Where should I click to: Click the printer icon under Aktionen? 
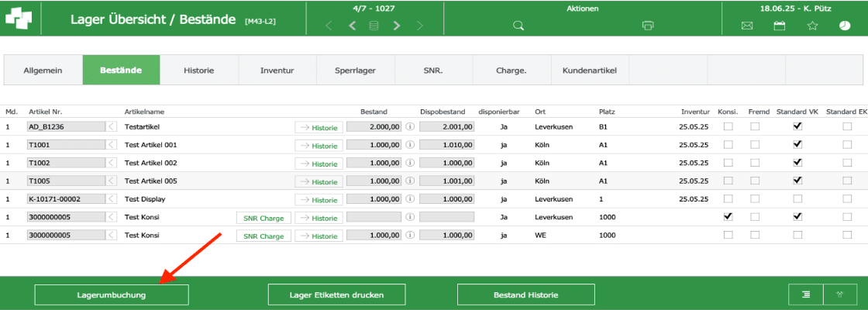648,26
